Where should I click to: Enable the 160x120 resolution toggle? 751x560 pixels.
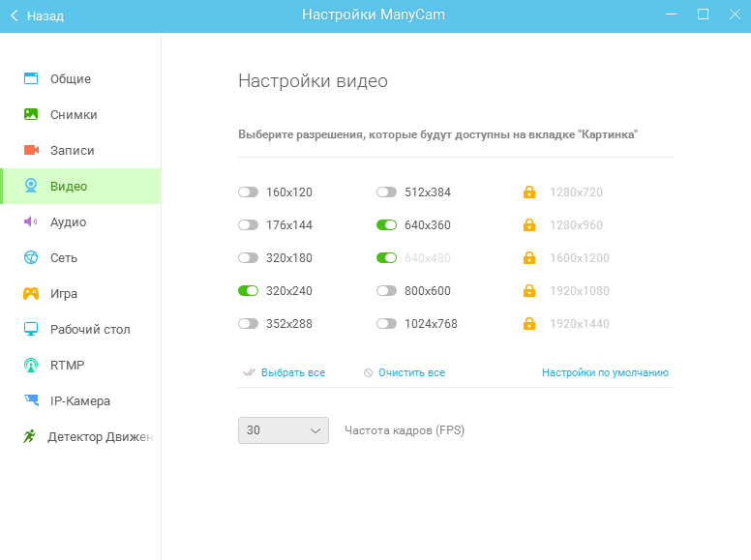[x=248, y=192]
